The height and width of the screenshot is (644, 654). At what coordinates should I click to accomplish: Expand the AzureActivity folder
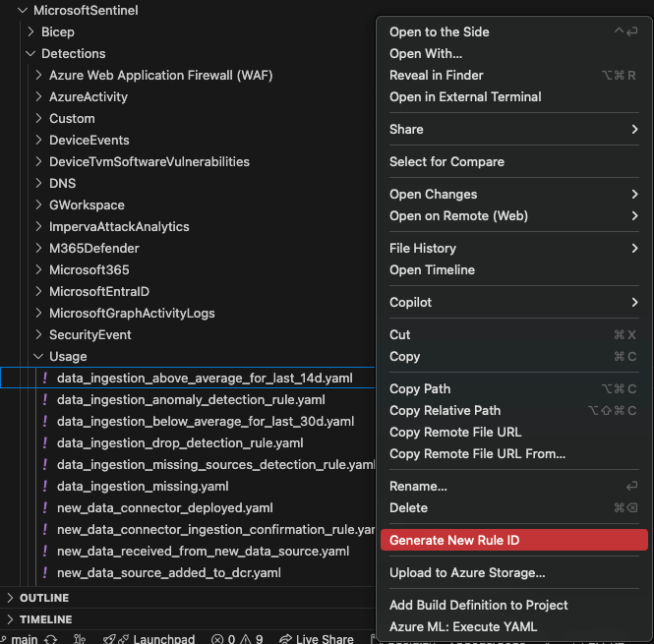(38, 96)
